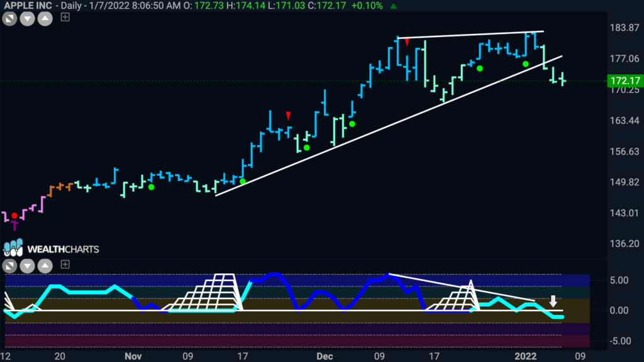This screenshot has height=362, width=644.
Task: Click the 183.87 price axis label
Action: pyautogui.click(x=625, y=28)
